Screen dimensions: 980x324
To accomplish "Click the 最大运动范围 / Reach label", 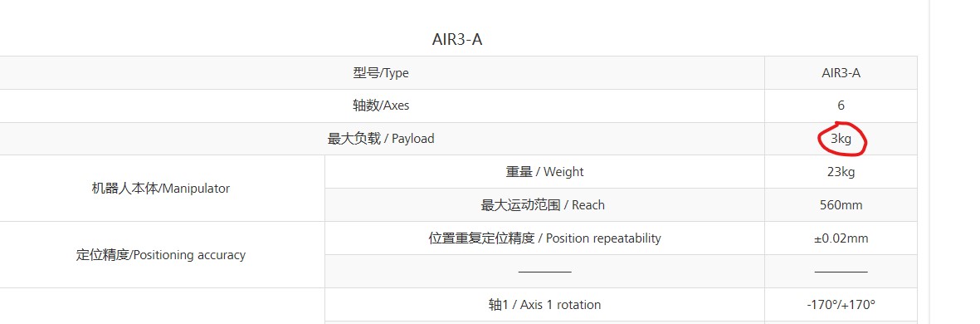I will pyautogui.click(x=544, y=205).
